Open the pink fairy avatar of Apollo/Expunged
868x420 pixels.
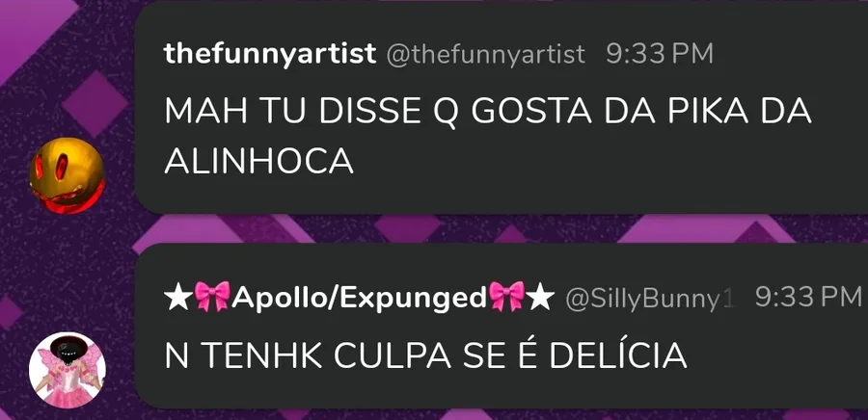[x=67, y=370]
